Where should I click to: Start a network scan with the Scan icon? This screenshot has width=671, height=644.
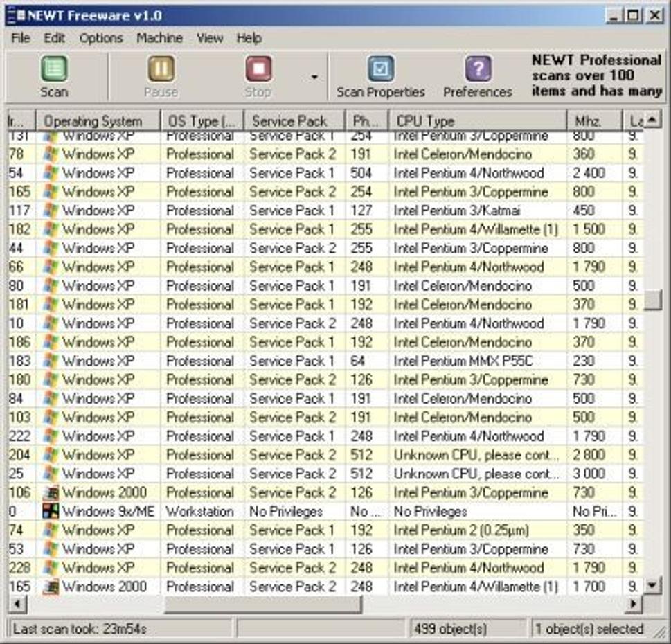[54, 69]
